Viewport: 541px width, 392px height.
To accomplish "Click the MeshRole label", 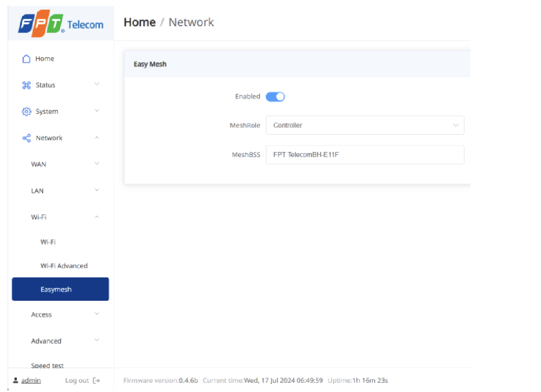I will tap(245, 125).
